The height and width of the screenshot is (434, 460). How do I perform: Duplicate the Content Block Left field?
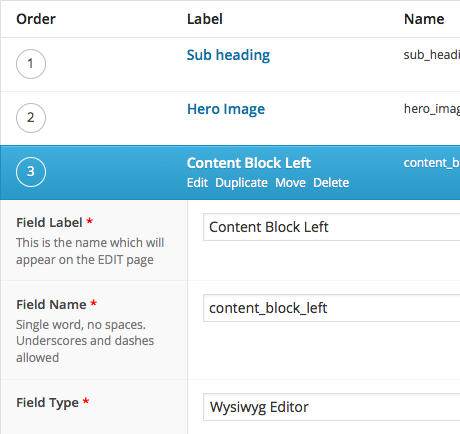click(x=241, y=183)
